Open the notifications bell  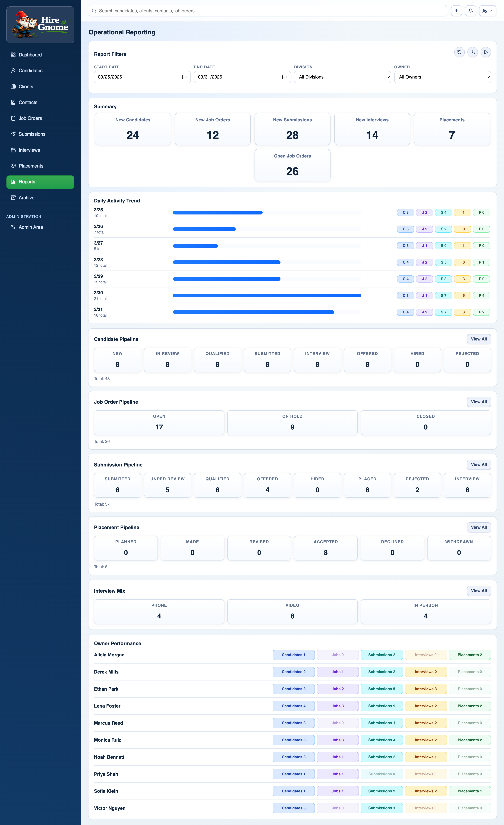click(x=470, y=11)
